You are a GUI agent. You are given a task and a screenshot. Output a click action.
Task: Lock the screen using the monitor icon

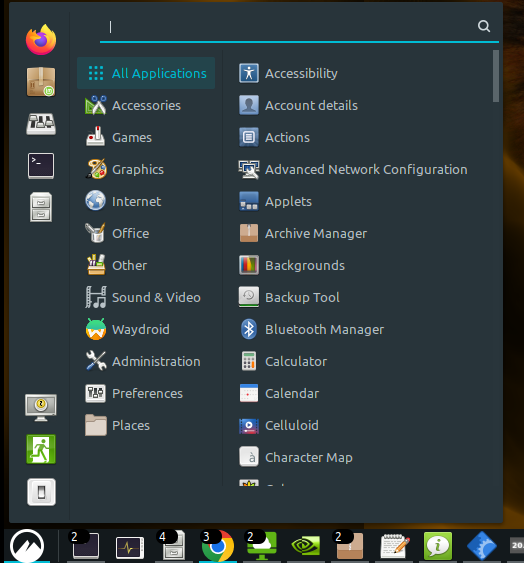[41, 407]
